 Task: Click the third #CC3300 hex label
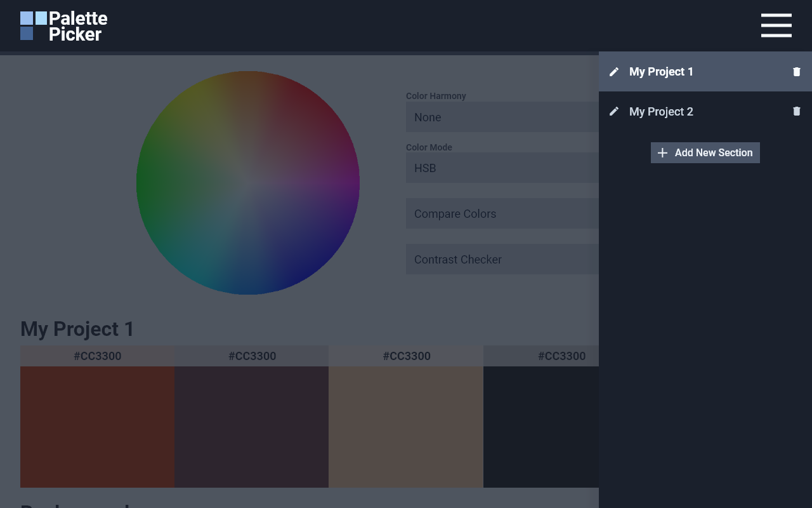[x=406, y=356]
